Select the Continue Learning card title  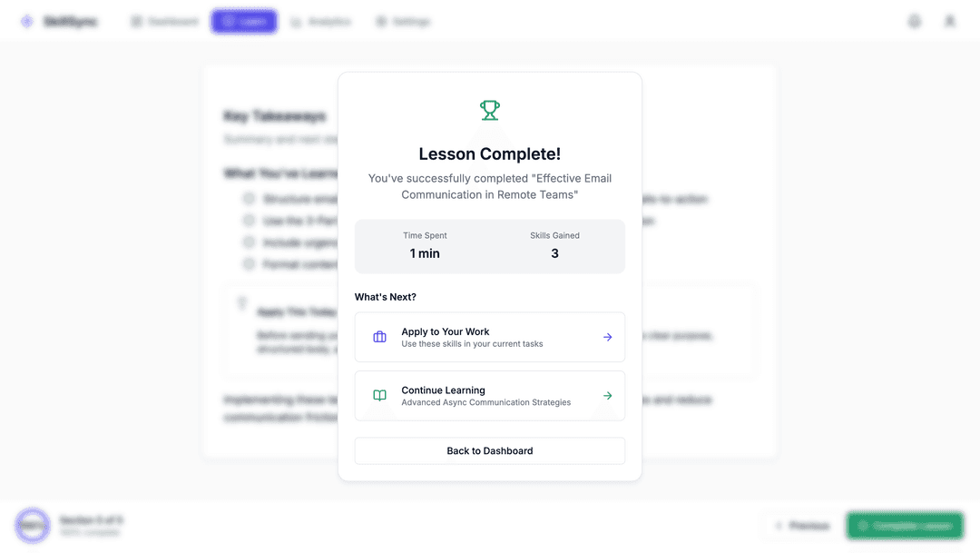[444, 390]
